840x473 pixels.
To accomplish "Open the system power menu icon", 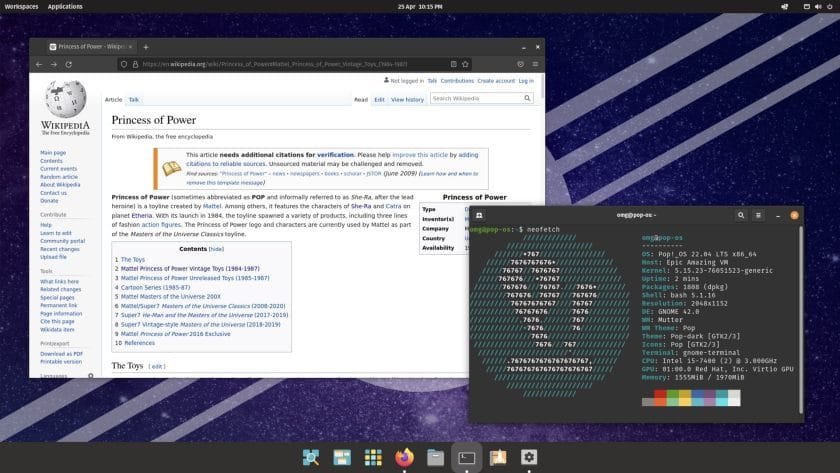I will click(x=830, y=6).
